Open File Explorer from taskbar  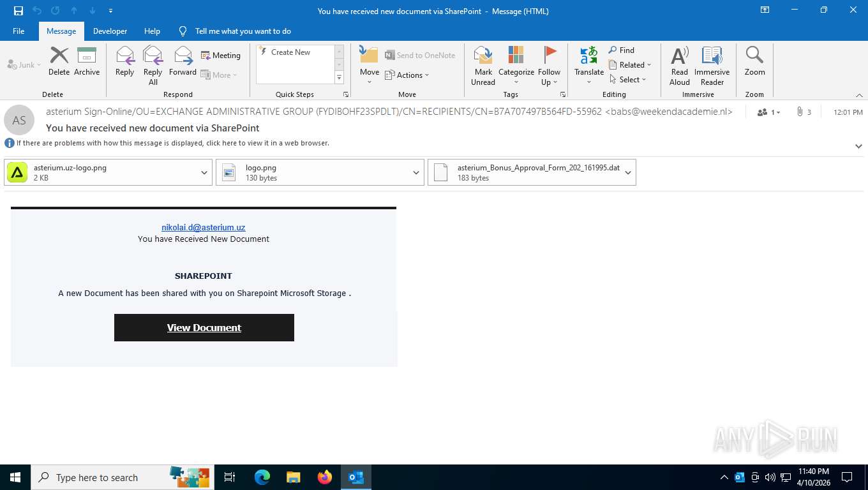pyautogui.click(x=293, y=477)
